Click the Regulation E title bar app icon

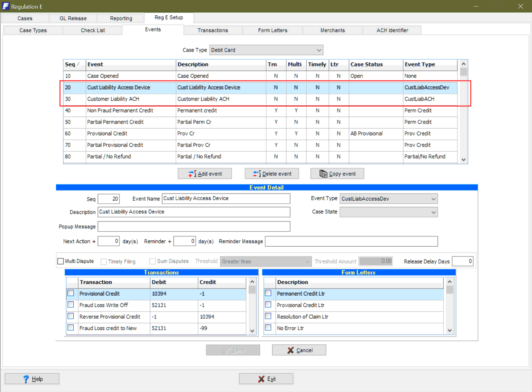click(6, 6)
